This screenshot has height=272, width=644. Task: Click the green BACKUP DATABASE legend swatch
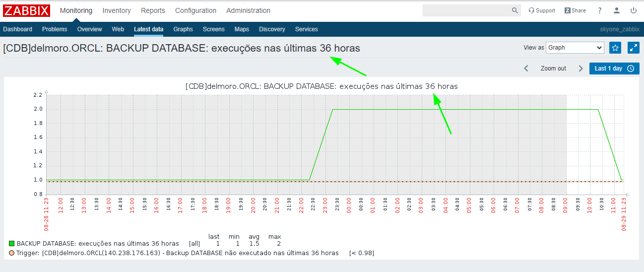tap(12, 244)
